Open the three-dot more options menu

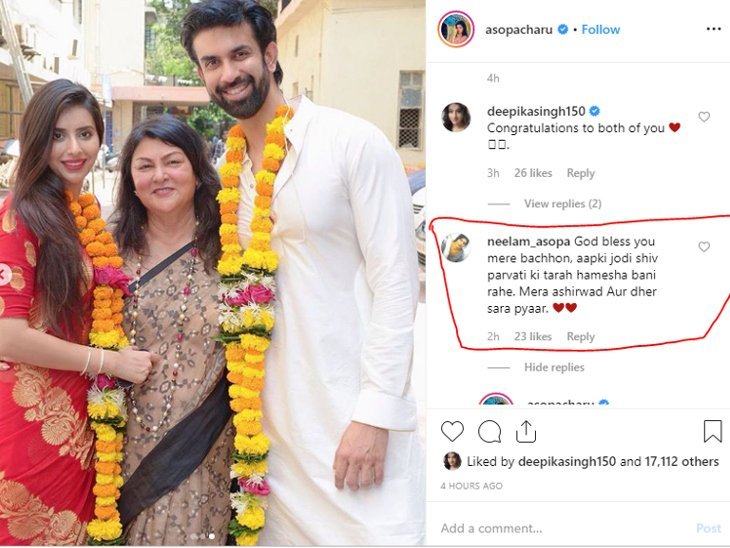click(x=713, y=29)
